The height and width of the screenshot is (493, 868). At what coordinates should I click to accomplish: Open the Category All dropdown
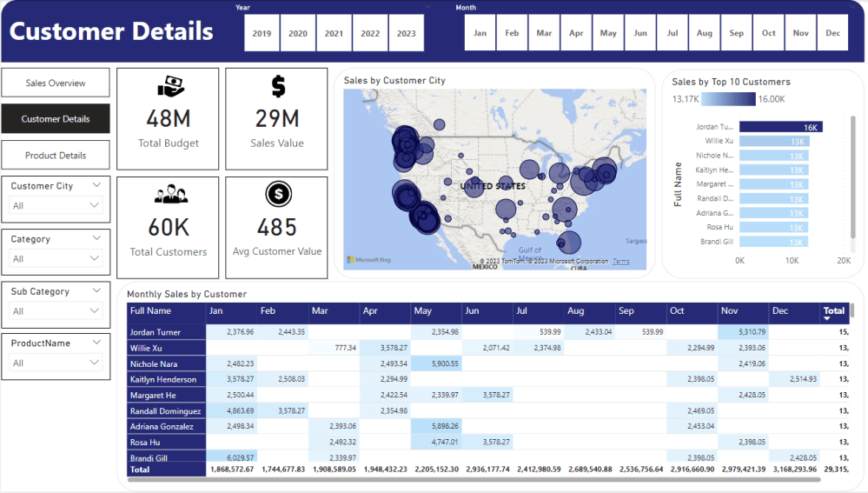(x=56, y=259)
